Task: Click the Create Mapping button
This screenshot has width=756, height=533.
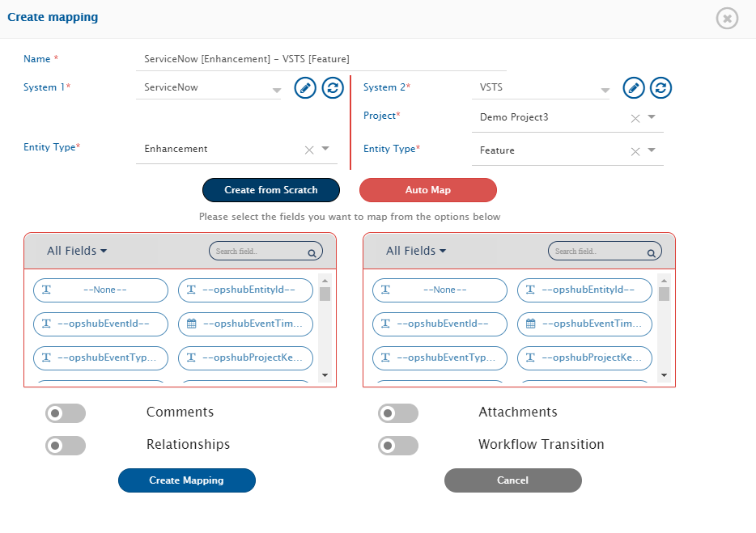Action: point(186,480)
